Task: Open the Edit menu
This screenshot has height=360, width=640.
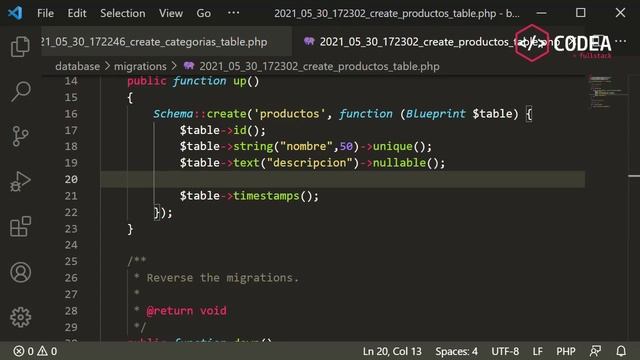Action: point(77,13)
